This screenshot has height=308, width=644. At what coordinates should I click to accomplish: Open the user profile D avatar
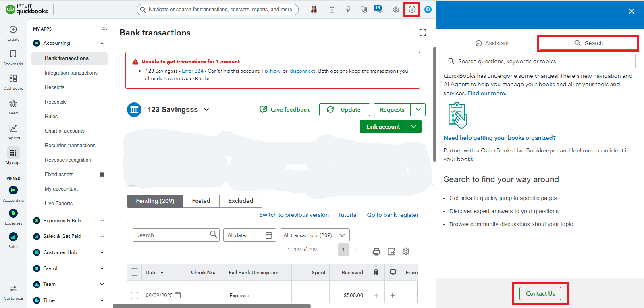tap(428, 9)
